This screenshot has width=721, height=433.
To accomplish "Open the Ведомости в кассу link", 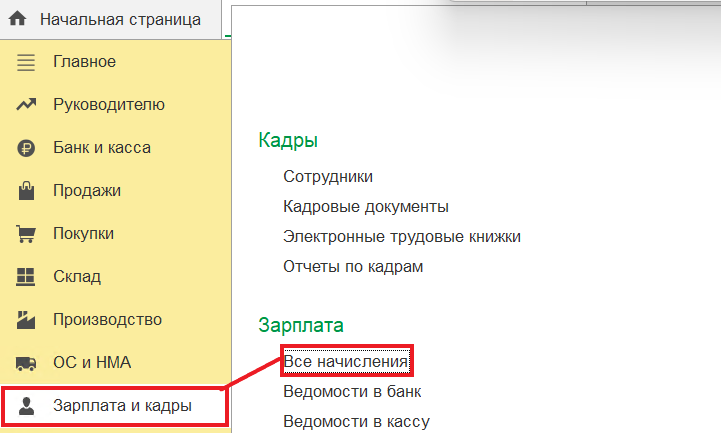I will click(x=356, y=422).
